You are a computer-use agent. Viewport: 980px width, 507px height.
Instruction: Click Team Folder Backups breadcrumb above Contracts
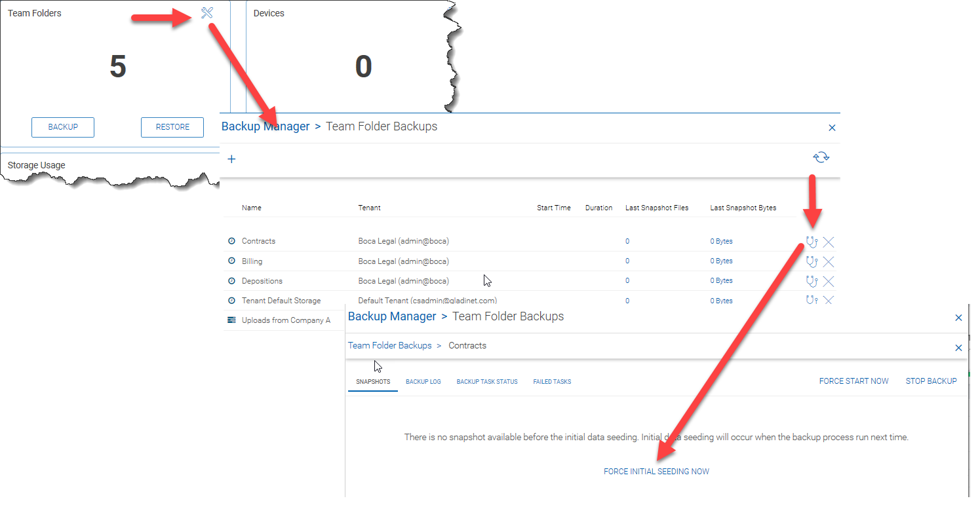[390, 345]
